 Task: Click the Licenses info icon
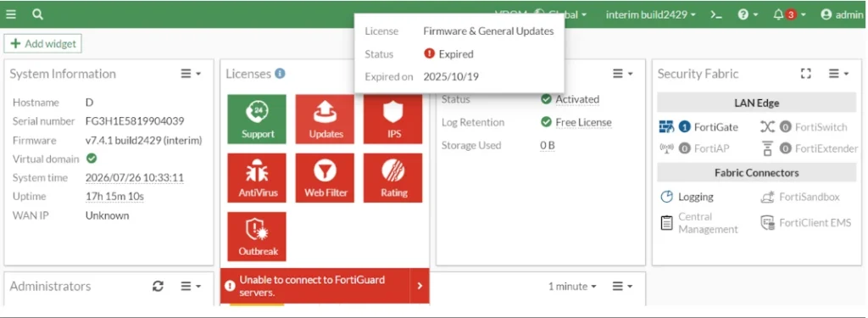tap(280, 73)
